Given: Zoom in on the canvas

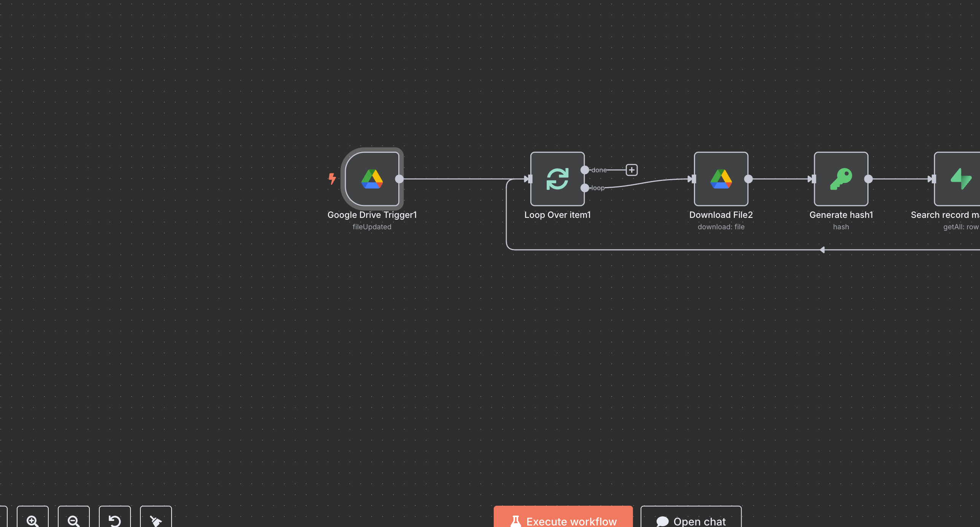Looking at the screenshot, I should click(33, 519).
